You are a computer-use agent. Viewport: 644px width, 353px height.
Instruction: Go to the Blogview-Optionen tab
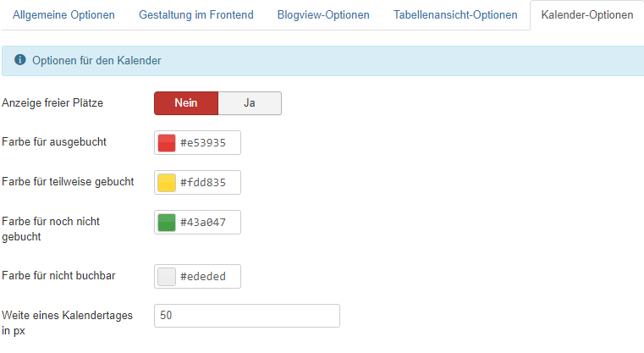(323, 15)
